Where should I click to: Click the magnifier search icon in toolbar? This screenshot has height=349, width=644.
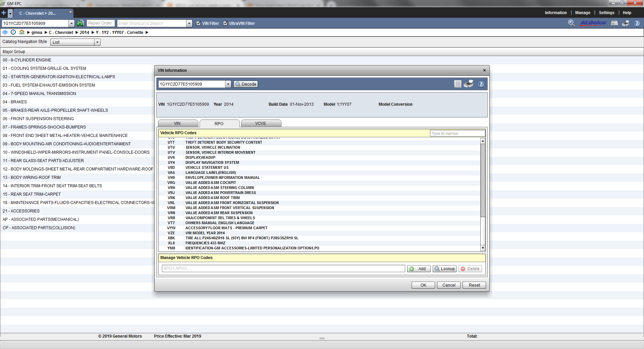tap(572, 23)
